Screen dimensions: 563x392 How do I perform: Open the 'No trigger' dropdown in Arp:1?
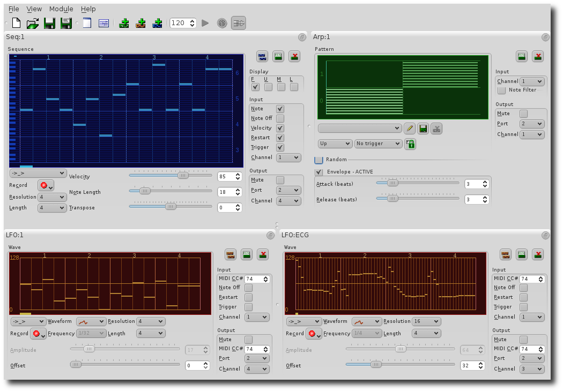[x=378, y=144]
